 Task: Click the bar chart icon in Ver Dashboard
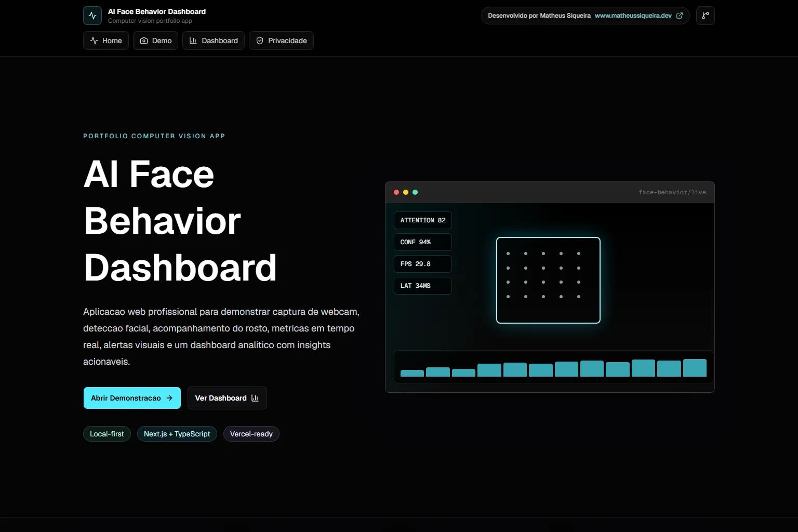tap(255, 398)
